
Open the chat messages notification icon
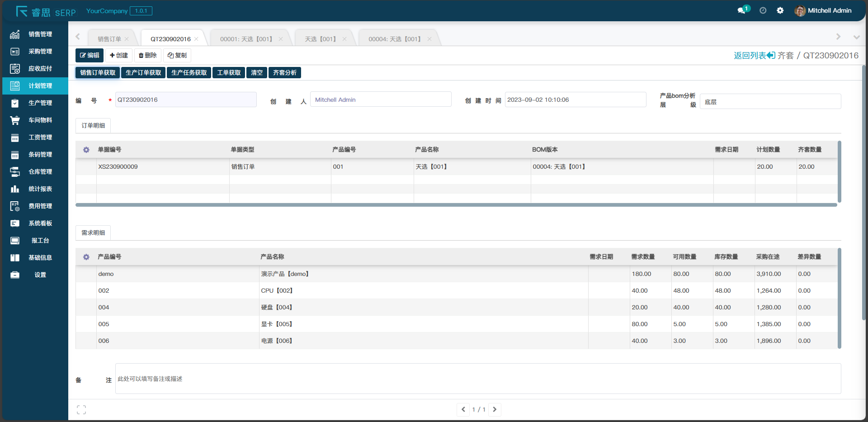coord(742,10)
